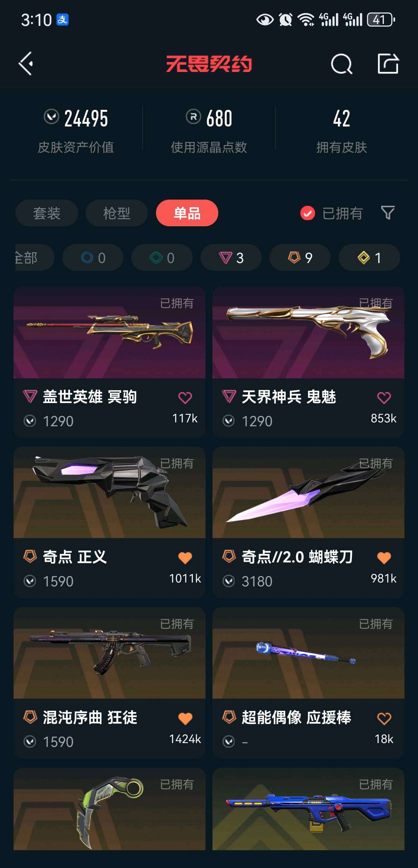Like the 盖世英雄 冥驹 skin heart
This screenshot has height=868, width=418.
tap(185, 398)
